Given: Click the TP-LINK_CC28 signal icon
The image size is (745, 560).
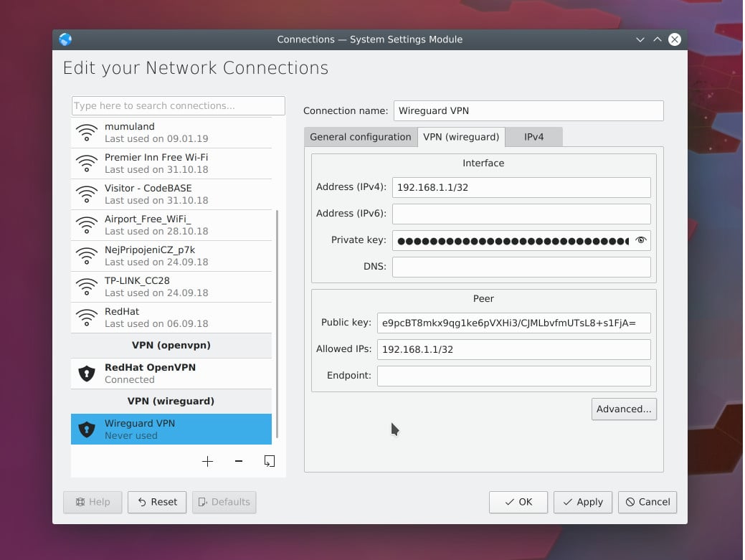Looking at the screenshot, I should coord(87,286).
